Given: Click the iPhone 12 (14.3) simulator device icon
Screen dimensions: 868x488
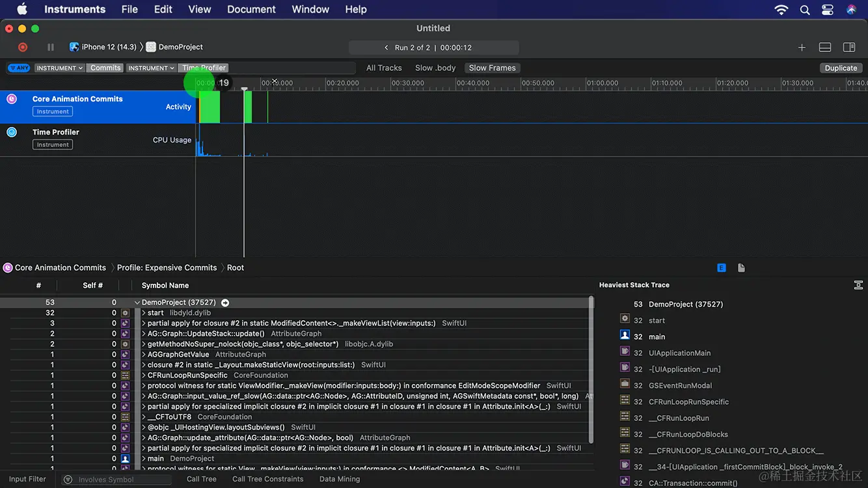Looking at the screenshot, I should click(74, 47).
